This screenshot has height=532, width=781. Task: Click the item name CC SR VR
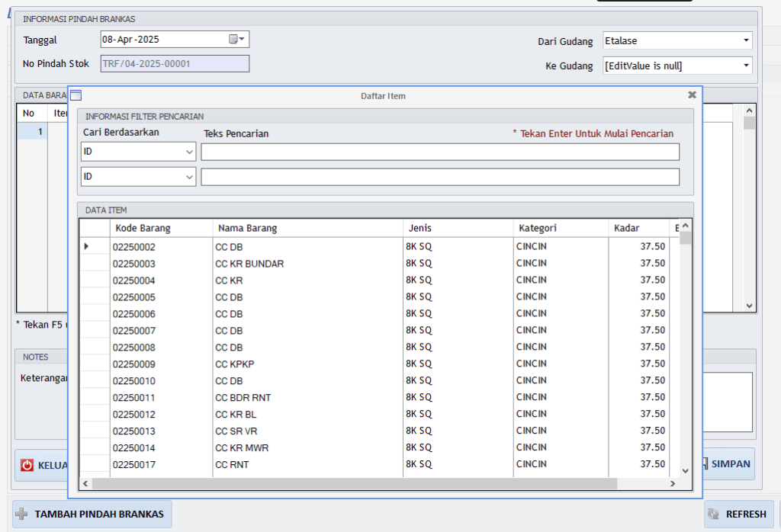click(236, 431)
